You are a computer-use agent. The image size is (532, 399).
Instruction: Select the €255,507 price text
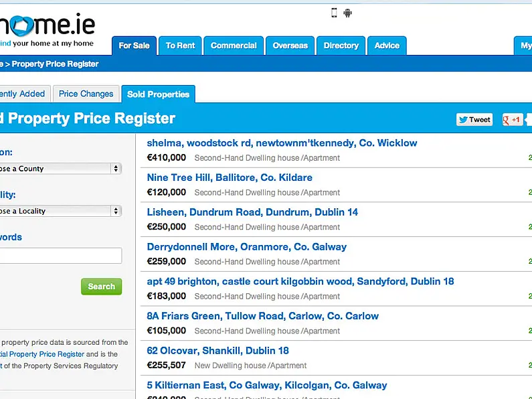pos(166,366)
